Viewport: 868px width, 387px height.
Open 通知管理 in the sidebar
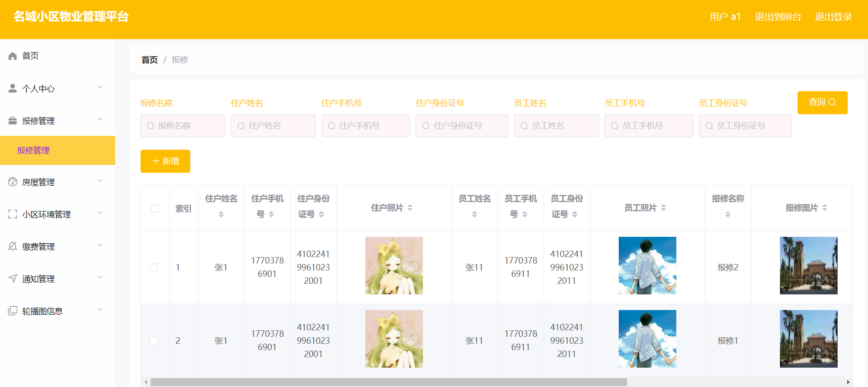[58, 279]
